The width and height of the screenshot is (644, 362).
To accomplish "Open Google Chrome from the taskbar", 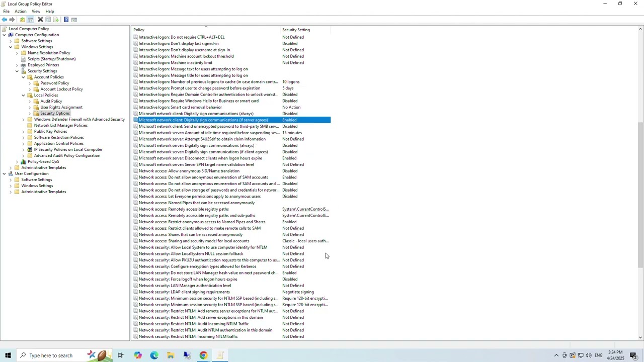I will click(203, 355).
